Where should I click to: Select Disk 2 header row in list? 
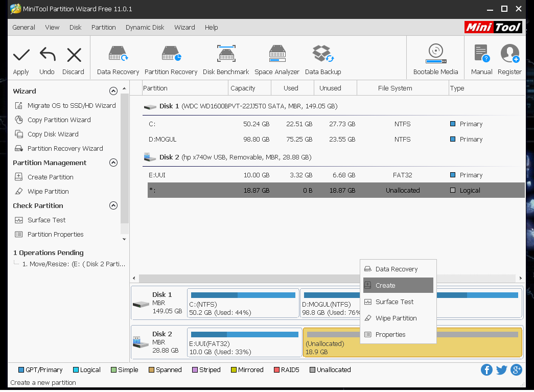[x=334, y=157]
